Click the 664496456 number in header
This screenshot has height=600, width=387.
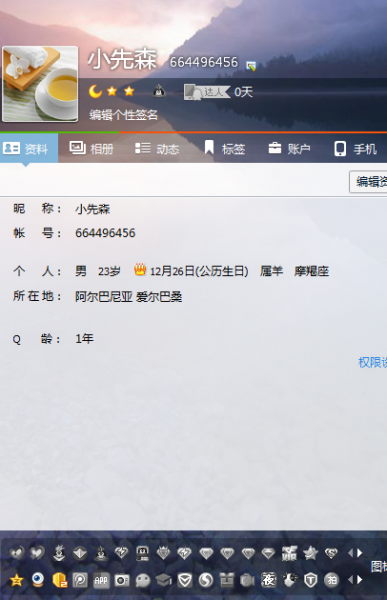204,62
